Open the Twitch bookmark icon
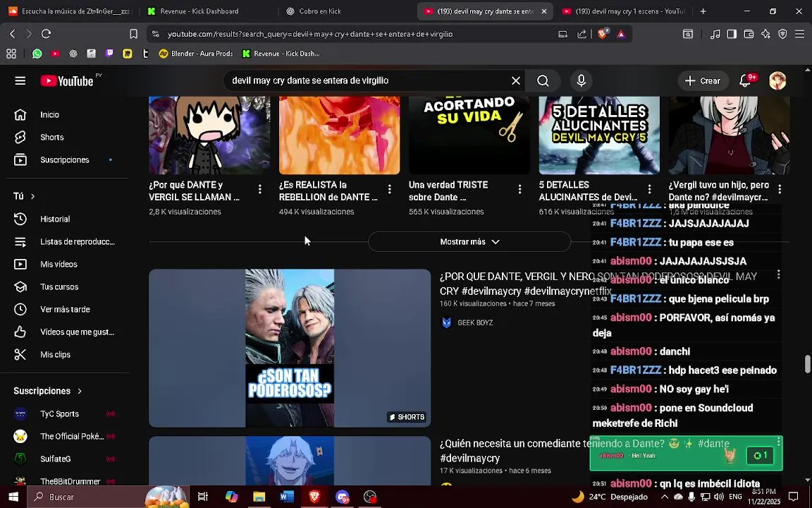Screen dimensions: 812x508 tap(109, 54)
